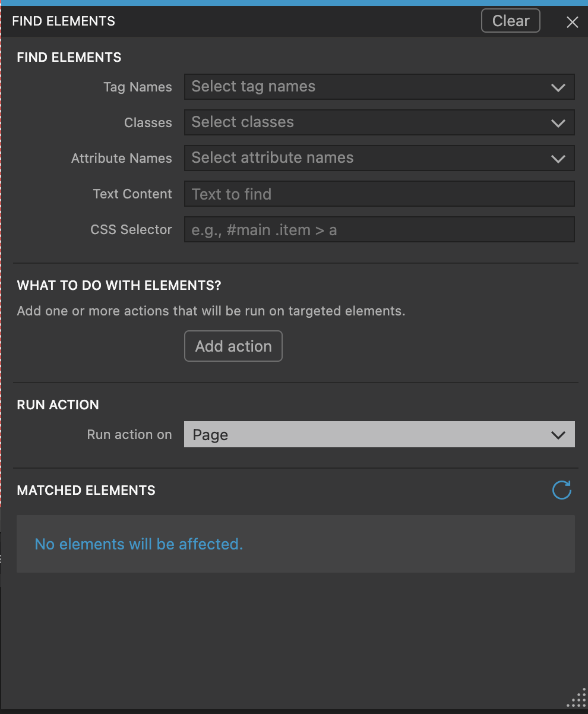588x714 pixels.
Task: Click into the CSS Selector input
Action: point(379,230)
